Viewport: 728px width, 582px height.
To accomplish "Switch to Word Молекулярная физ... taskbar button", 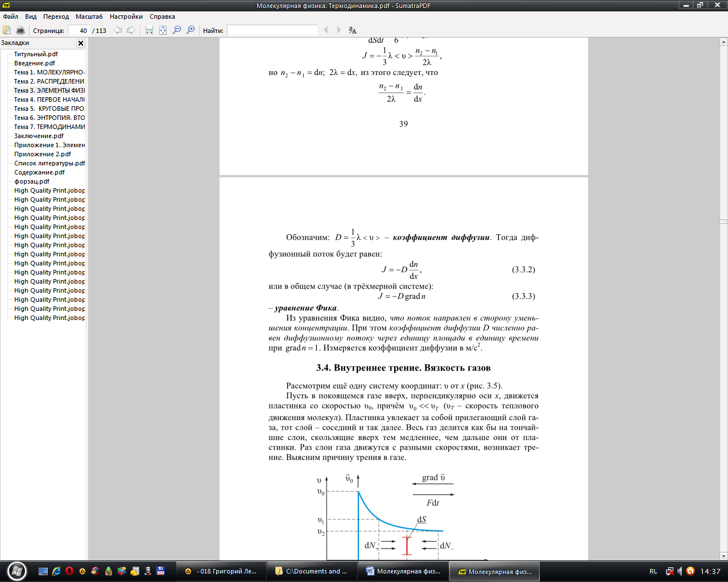I will 403,571.
